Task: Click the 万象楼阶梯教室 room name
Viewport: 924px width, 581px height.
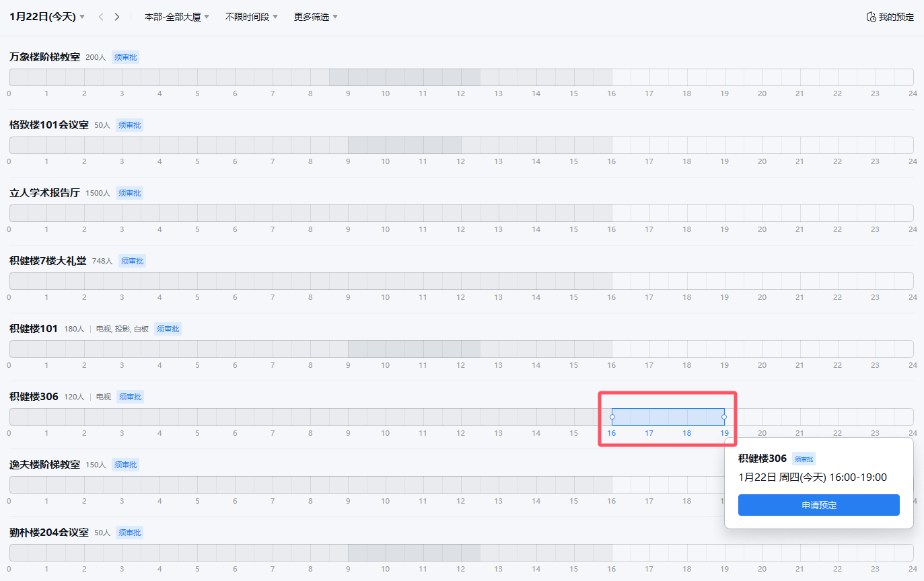Action: (x=44, y=57)
